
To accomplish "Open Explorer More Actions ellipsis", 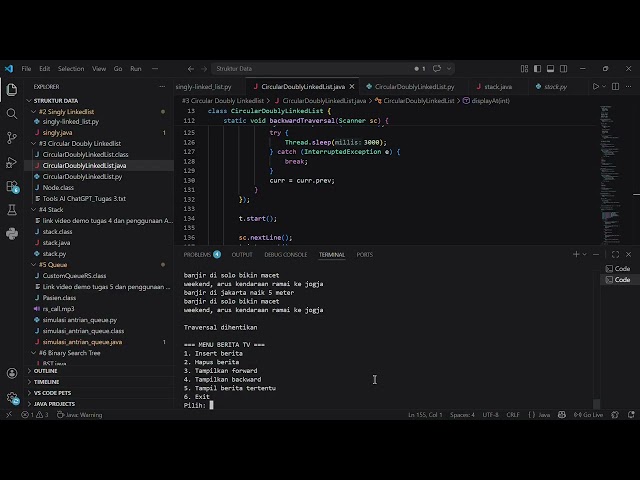I will point(162,87).
